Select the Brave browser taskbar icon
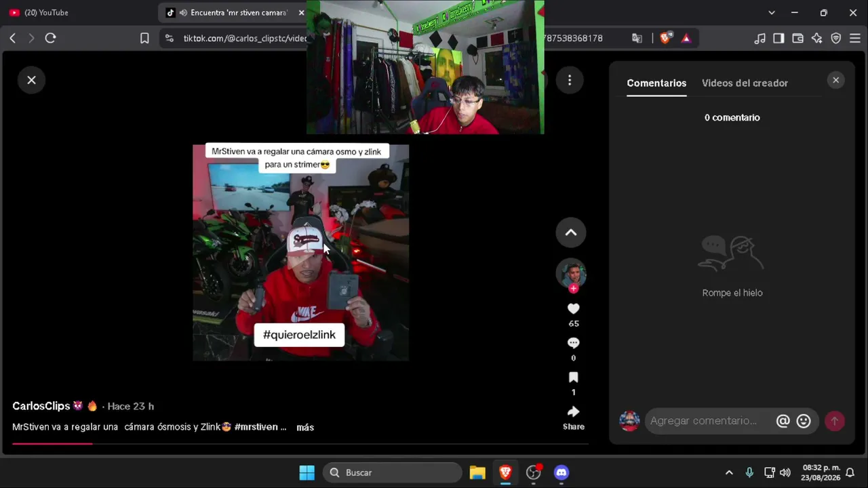This screenshot has height=488, width=868. 505,472
